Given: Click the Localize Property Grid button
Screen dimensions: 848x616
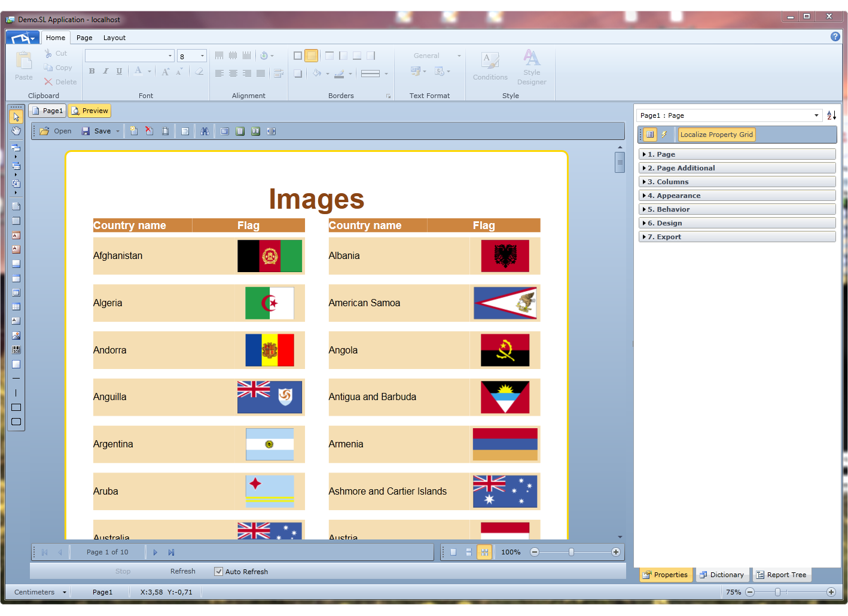Looking at the screenshot, I should pyautogui.click(x=716, y=135).
